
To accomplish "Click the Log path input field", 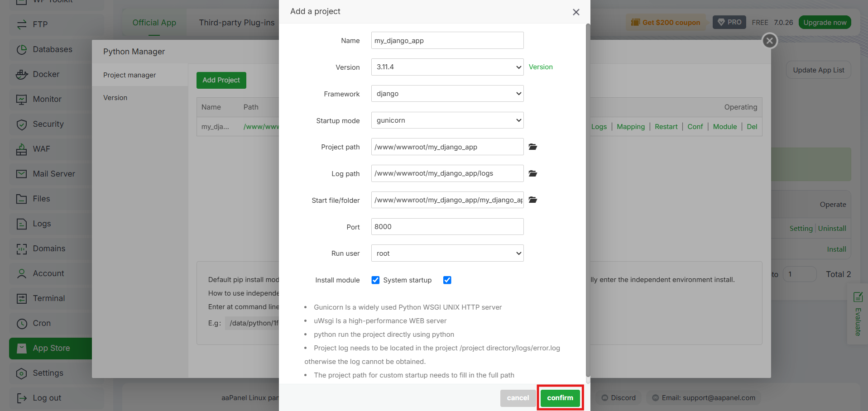I will pos(447,173).
